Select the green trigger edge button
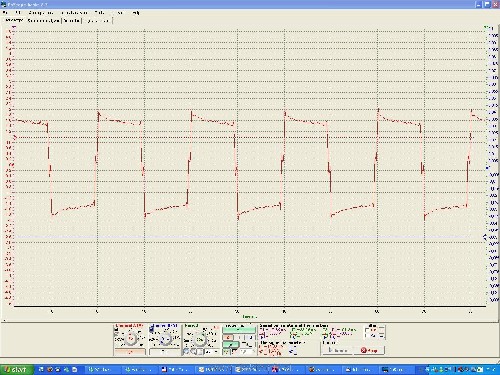The width and height of the screenshot is (500, 375). pos(230,344)
